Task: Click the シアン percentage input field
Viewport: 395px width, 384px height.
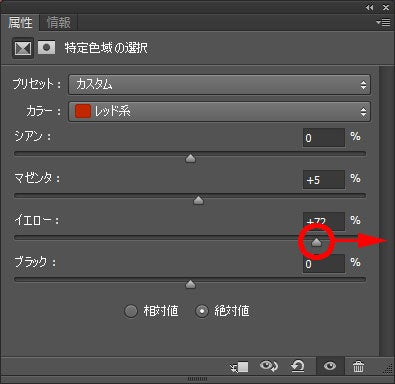Action: 324,138
